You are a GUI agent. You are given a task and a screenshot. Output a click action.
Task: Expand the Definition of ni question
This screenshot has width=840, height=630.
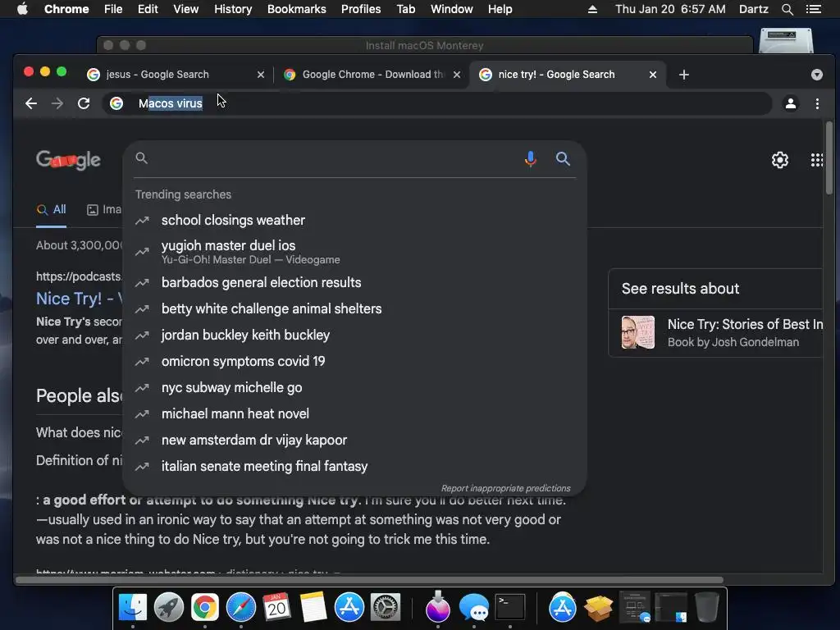(x=80, y=460)
